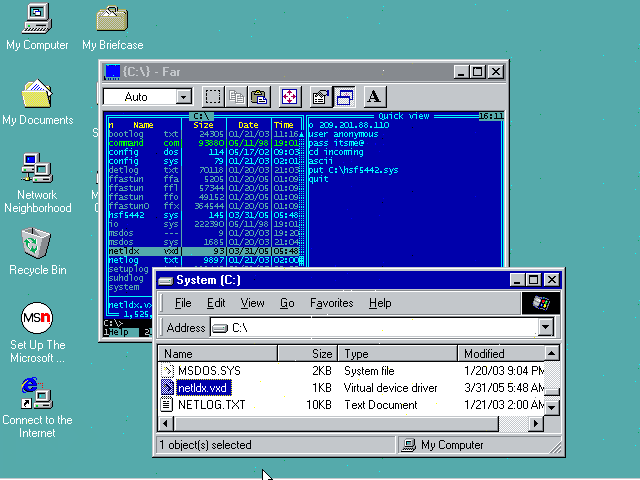
Task: Open the Favorites menu in System (C:)
Action: (x=331, y=303)
